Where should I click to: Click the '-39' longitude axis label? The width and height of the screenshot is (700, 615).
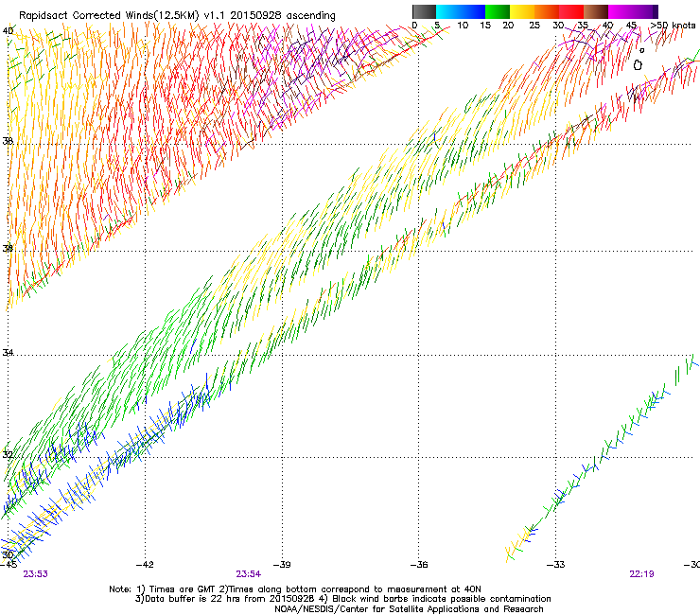[x=282, y=564]
